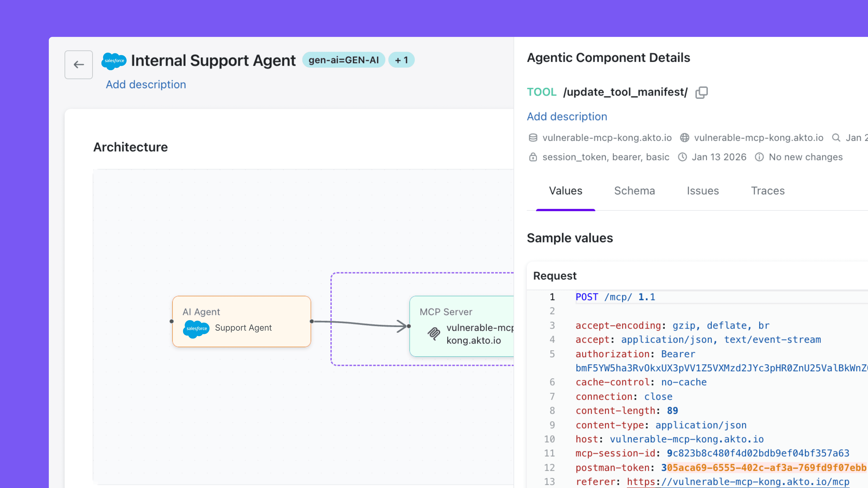Open the Issues tab
Viewport: 868px width, 488px height.
pyautogui.click(x=703, y=191)
